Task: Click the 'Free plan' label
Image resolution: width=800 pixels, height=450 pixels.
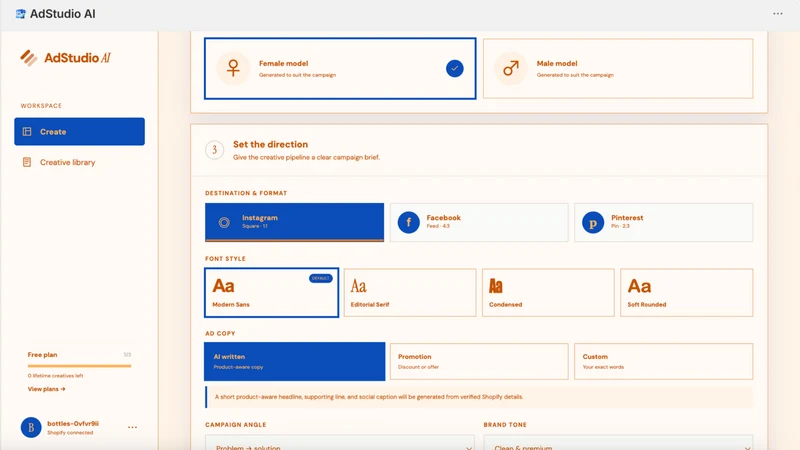Action: point(42,355)
